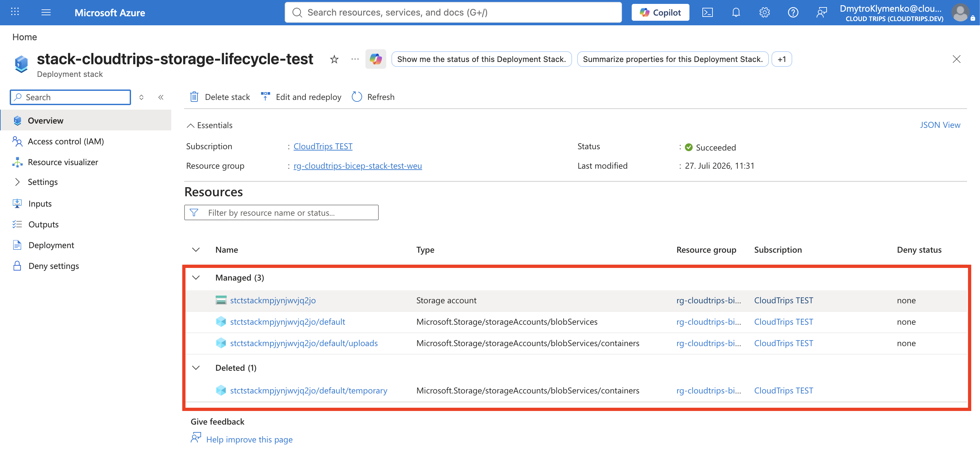Click Edit and redeploy
Viewport: 980px width, 458px height.
coord(301,97)
